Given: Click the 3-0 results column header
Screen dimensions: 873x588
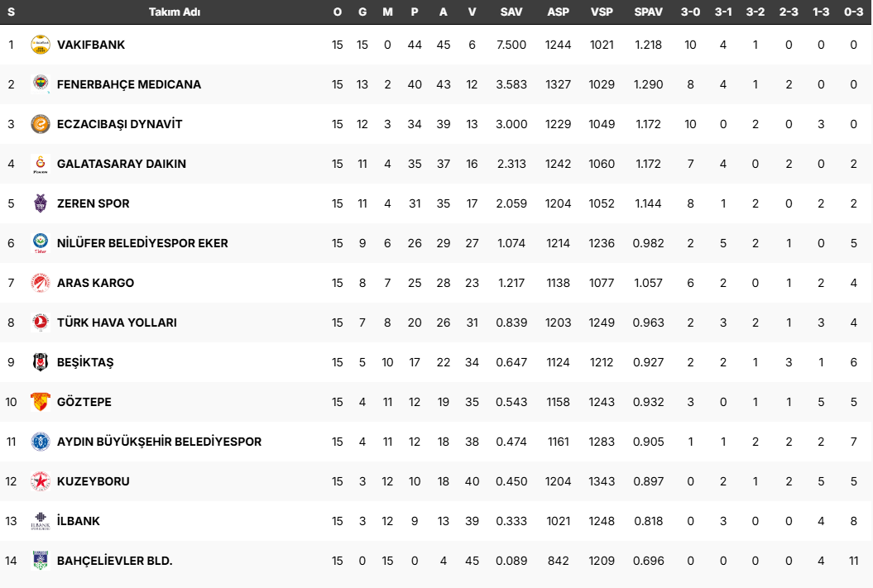Looking at the screenshot, I should (690, 12).
